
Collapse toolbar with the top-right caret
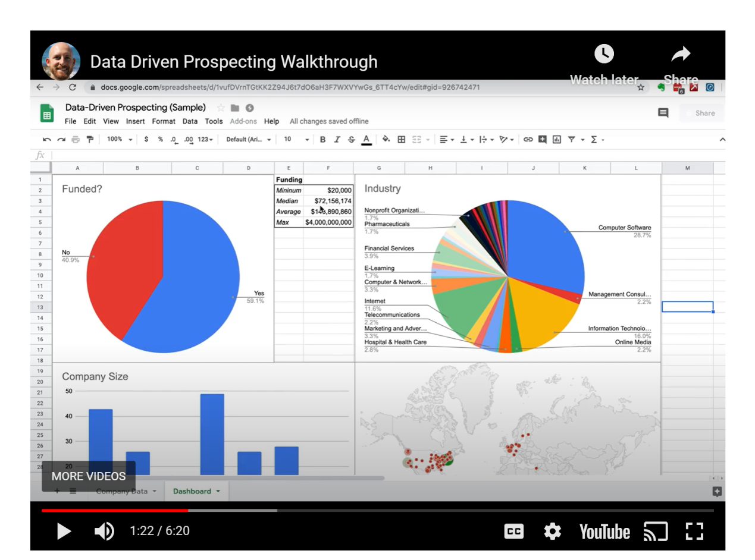[x=722, y=140]
